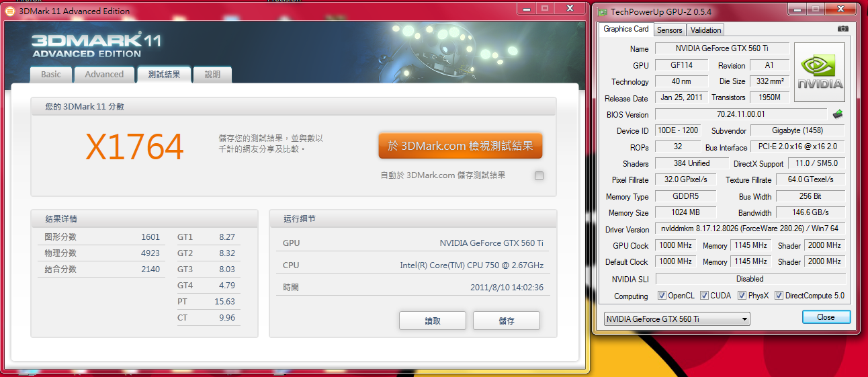
Task: Click the GPU-Z Name field showing GeForce GTX 560 Ti
Action: (x=723, y=48)
